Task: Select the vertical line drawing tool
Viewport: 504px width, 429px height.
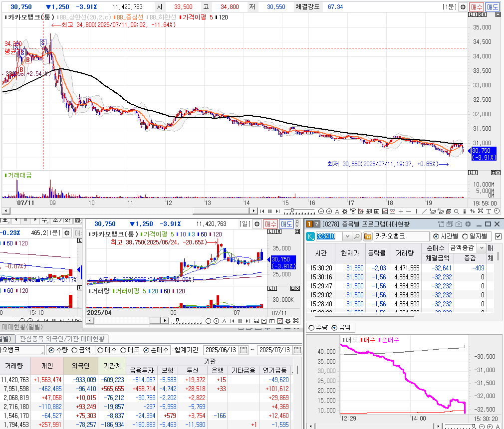Action: coord(416,211)
